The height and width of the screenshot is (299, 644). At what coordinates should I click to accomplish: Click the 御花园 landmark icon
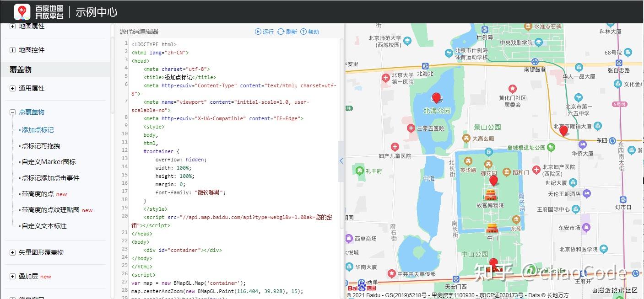point(488,165)
